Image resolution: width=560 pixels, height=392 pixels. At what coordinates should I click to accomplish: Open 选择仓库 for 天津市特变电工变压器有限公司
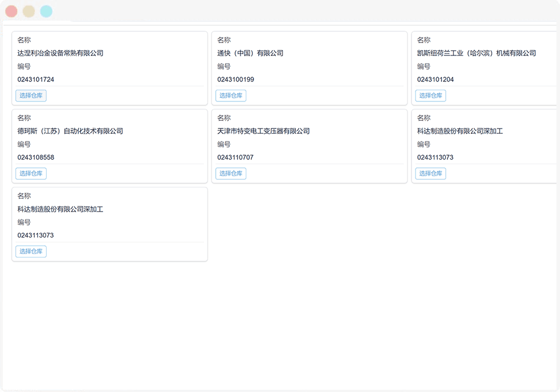(x=230, y=173)
